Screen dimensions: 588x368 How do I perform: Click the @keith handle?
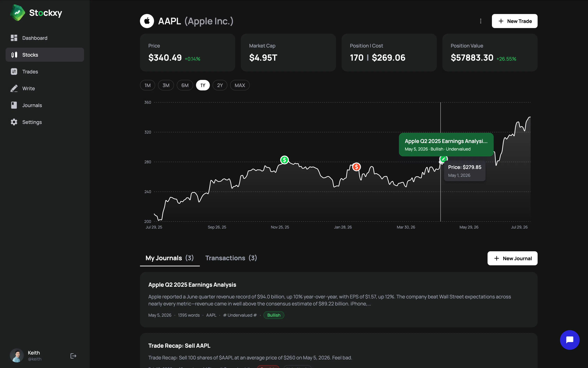tap(34, 359)
